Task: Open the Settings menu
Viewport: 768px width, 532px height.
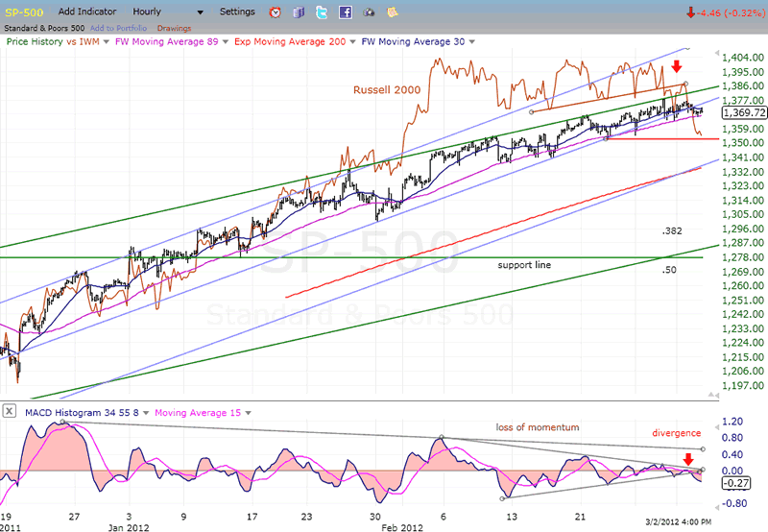Action: [237, 12]
